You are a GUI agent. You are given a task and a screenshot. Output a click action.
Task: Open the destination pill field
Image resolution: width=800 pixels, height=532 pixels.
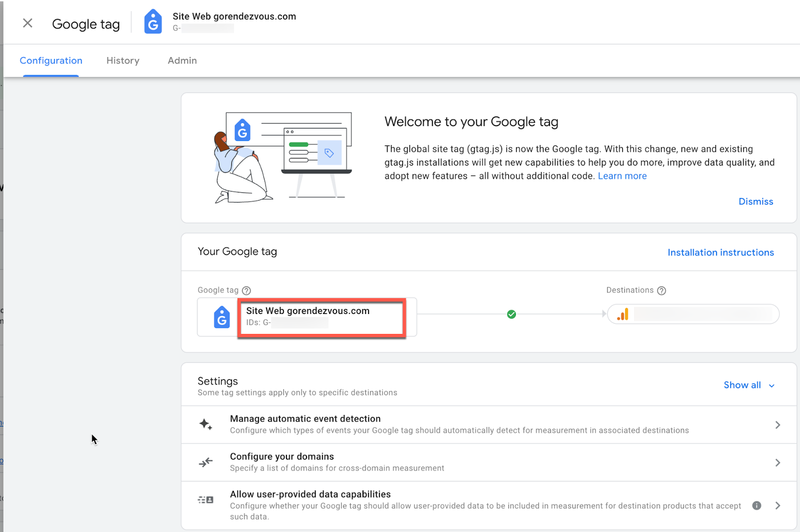[x=693, y=314]
